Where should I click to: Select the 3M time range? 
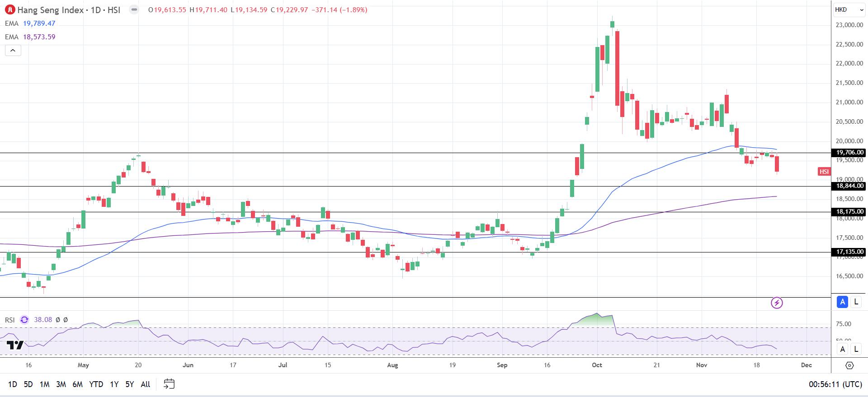61,384
